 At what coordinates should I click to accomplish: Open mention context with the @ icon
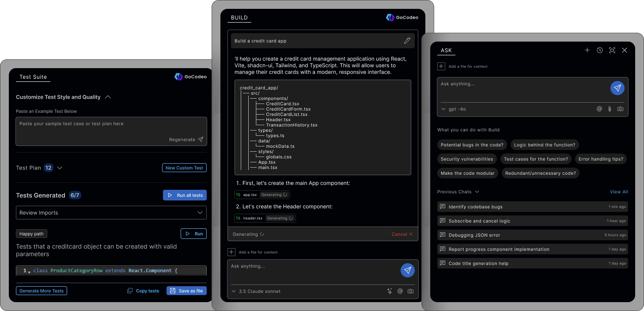click(599, 109)
